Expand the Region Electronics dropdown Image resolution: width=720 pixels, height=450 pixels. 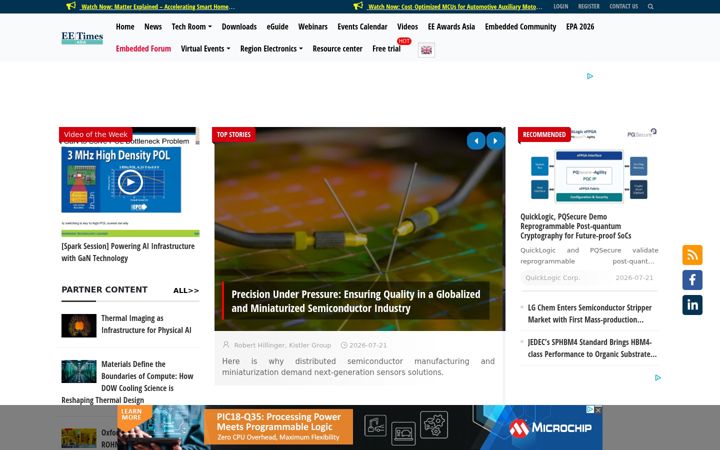pyautogui.click(x=271, y=49)
